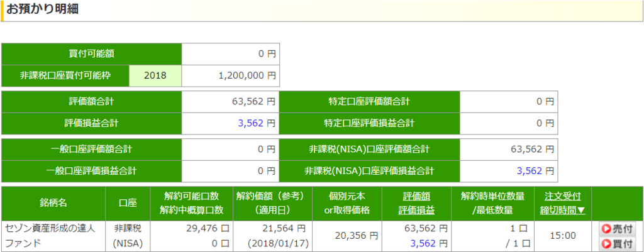Click the 2018 year cell
This screenshot has width=644, height=252.
pos(155,75)
